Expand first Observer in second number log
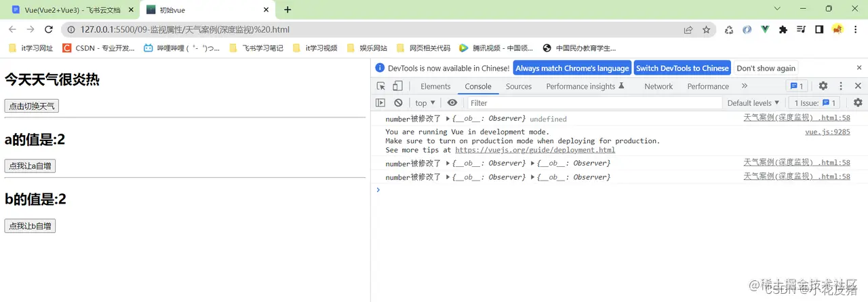Viewport: 868px width, 302px height. tap(448, 164)
